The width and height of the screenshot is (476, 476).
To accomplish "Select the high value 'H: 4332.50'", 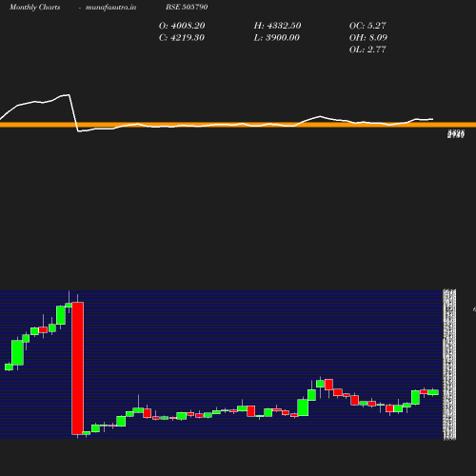I will (277, 26).
